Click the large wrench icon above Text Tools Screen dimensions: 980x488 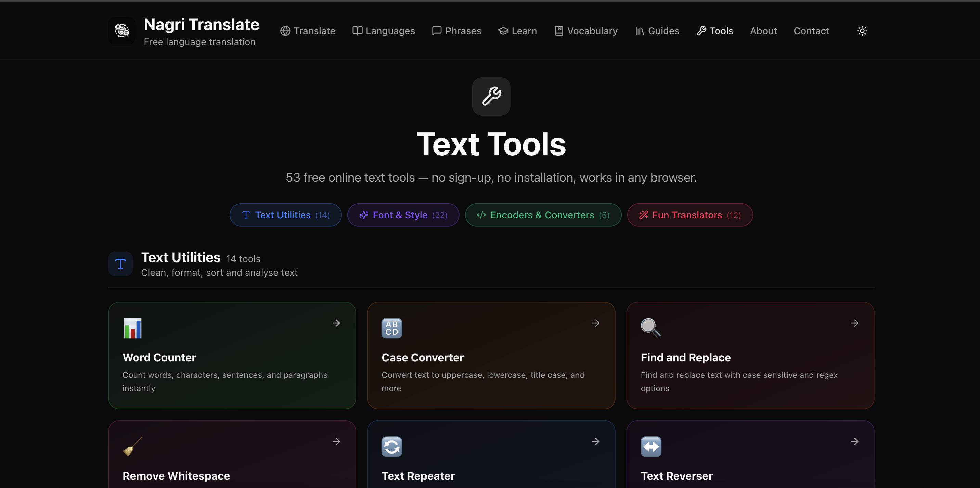[x=491, y=96]
